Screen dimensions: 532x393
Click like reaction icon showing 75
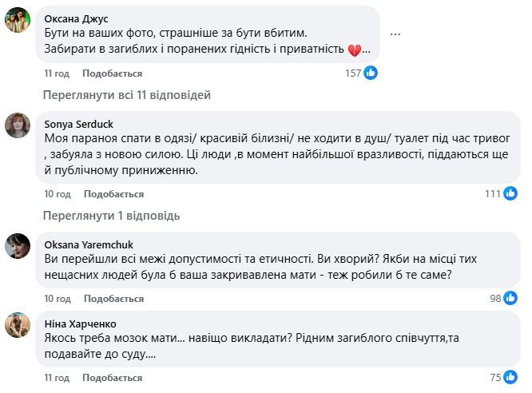pyautogui.click(x=511, y=378)
